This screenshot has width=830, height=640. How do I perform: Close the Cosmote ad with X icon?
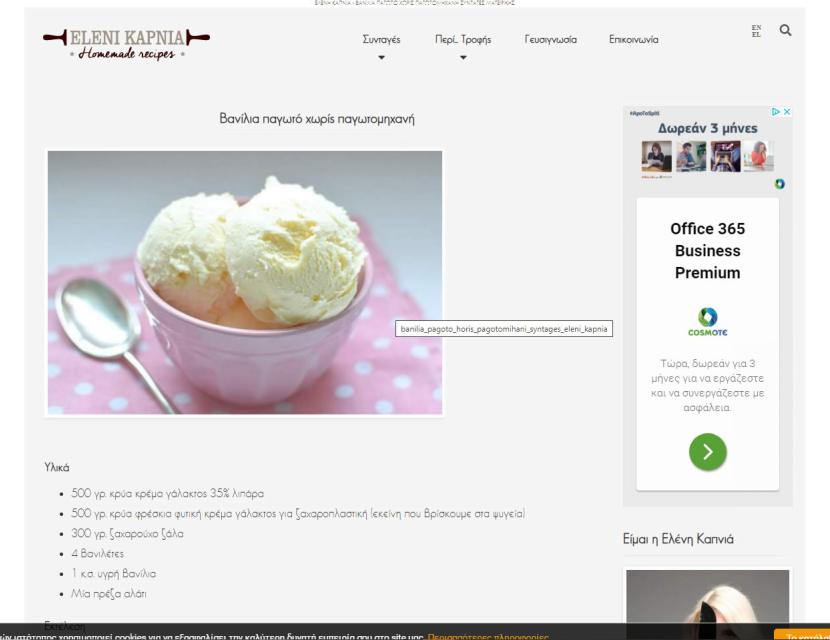787,112
